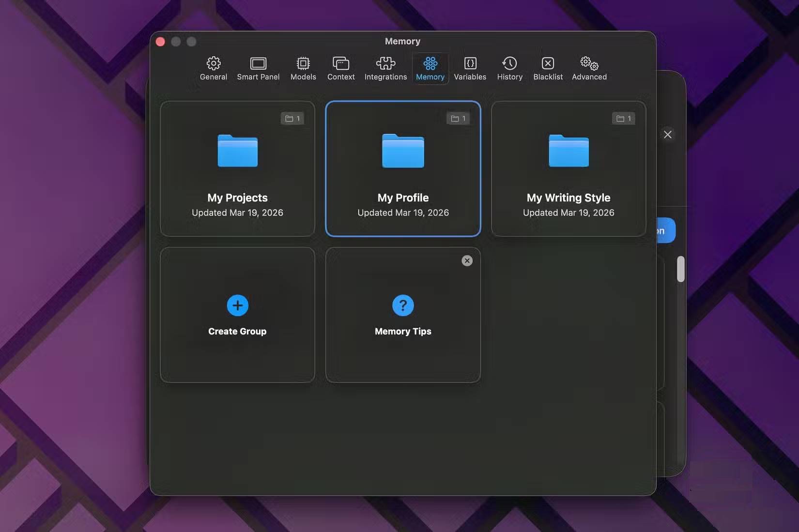
Task: Open the History clock tab
Action: [x=509, y=68]
